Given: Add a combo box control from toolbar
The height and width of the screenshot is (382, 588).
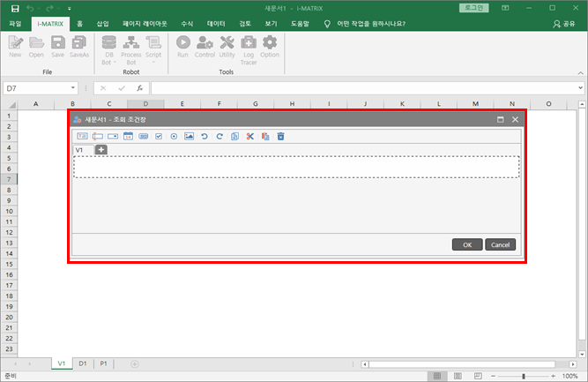Looking at the screenshot, I should coord(113,137).
